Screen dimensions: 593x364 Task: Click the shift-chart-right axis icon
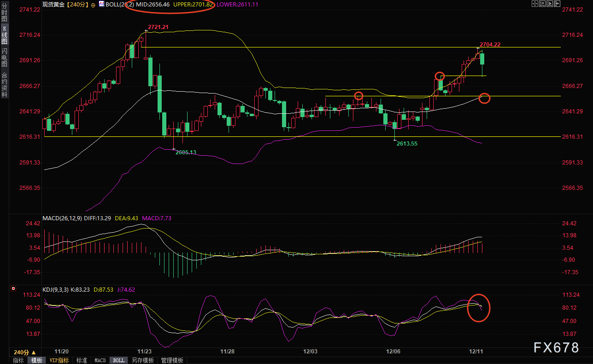point(551,4)
